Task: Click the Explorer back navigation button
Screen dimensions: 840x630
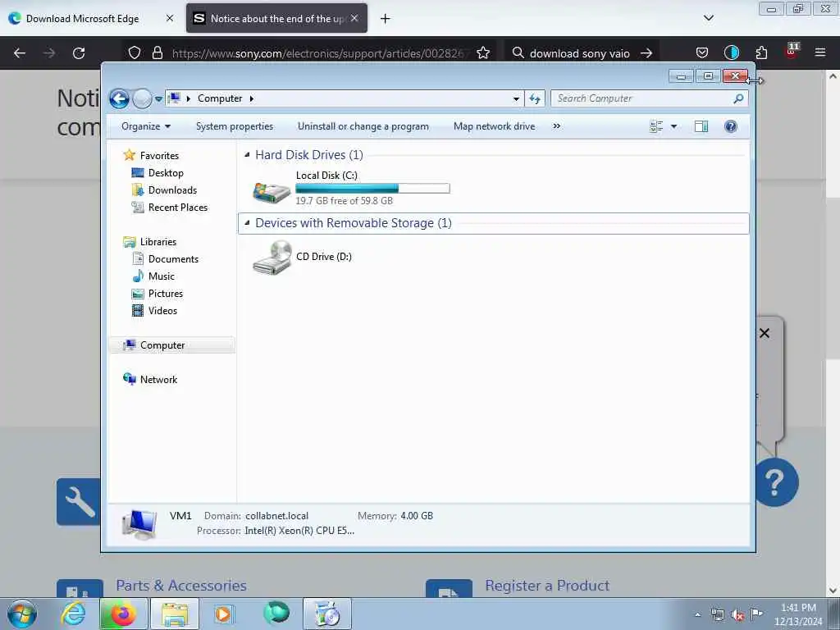Action: point(119,98)
